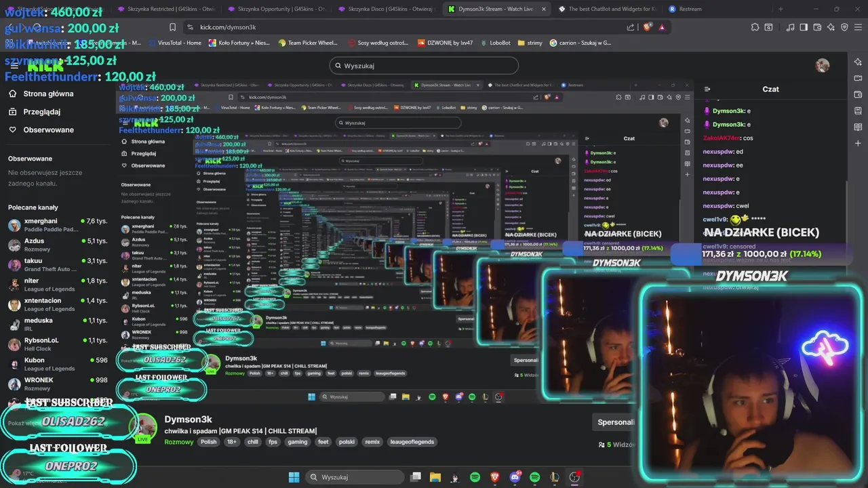Open the Rozmowy category link

coord(179,442)
